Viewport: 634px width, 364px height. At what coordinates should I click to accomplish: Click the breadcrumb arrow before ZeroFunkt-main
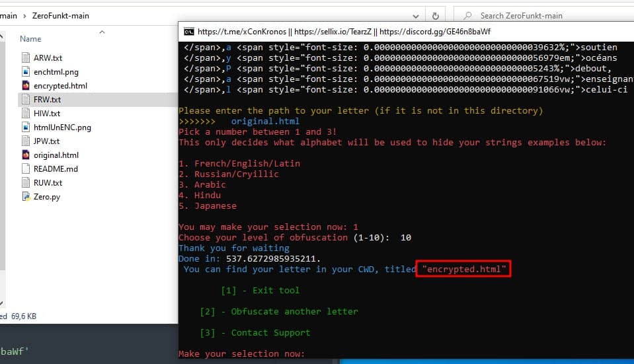[x=26, y=16]
